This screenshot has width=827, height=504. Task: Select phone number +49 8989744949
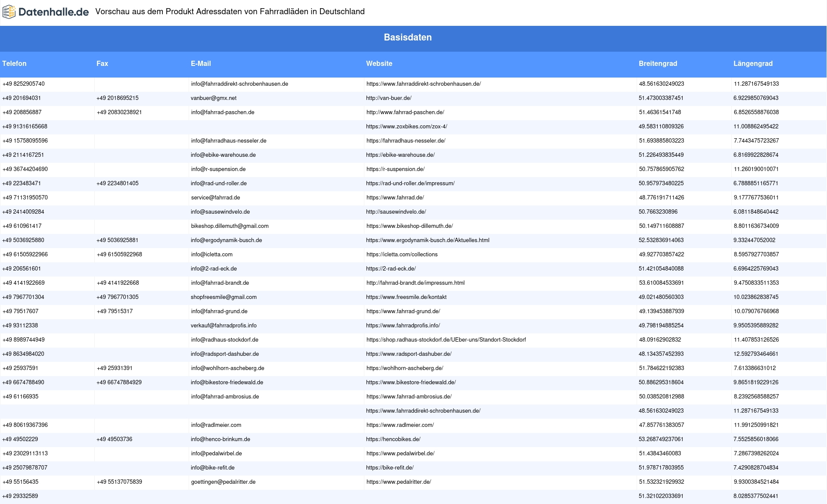24,340
